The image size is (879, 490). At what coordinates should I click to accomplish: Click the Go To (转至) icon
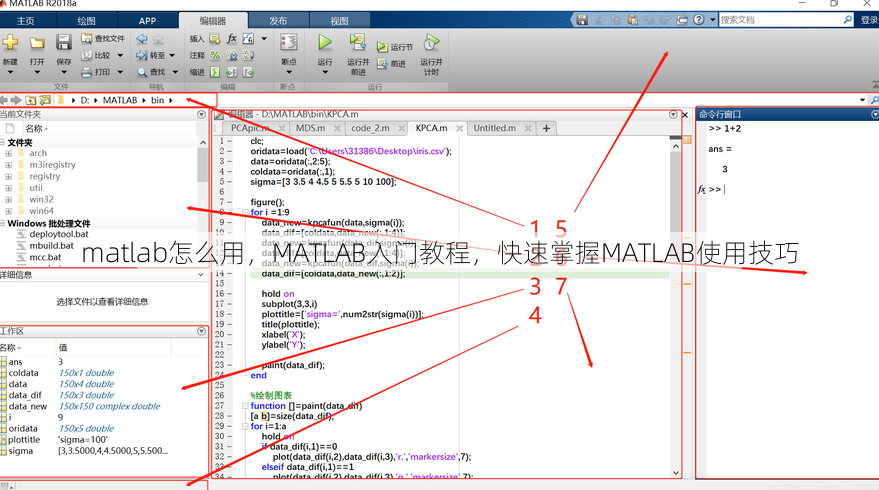(x=142, y=55)
